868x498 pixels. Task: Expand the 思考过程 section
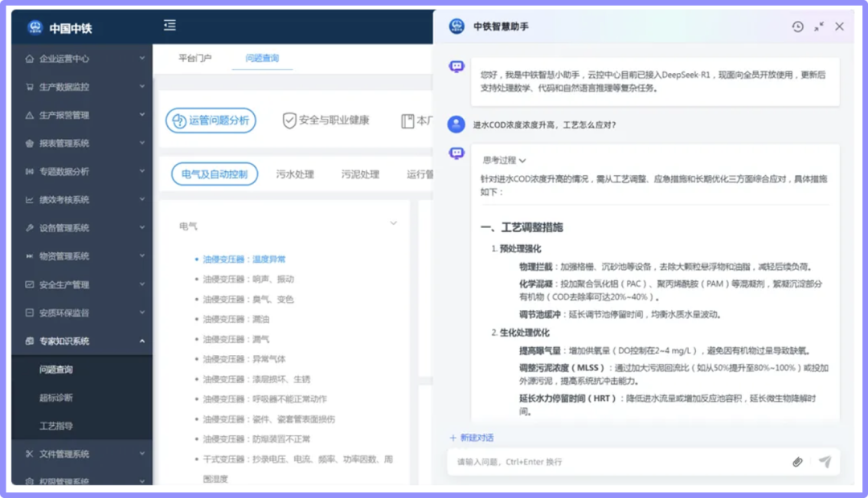tap(504, 161)
